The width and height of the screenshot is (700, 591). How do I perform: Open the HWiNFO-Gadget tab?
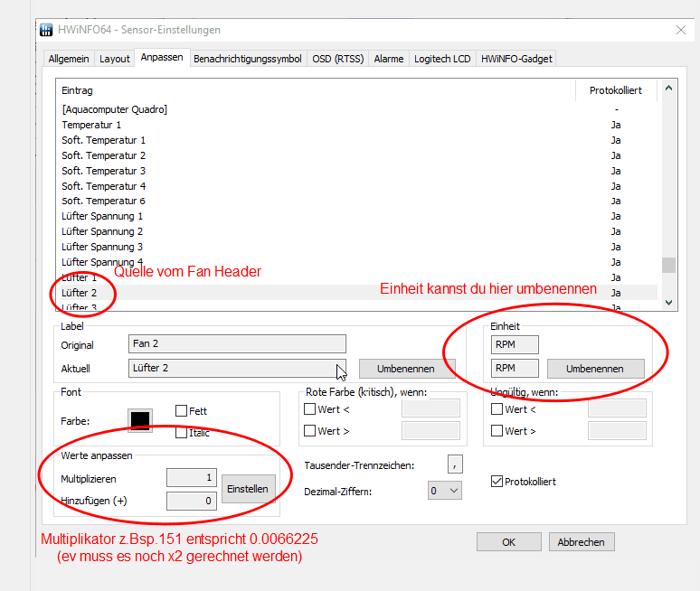tap(516, 59)
